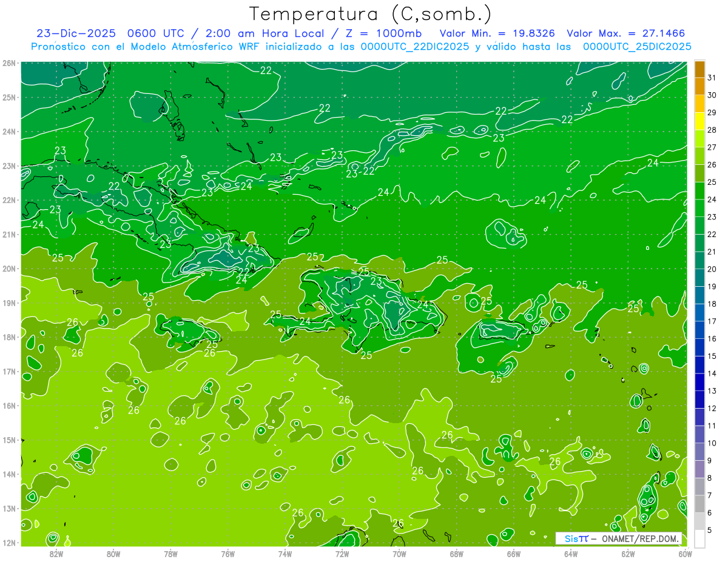Select the orange color bar segment above 31

(x=700, y=69)
